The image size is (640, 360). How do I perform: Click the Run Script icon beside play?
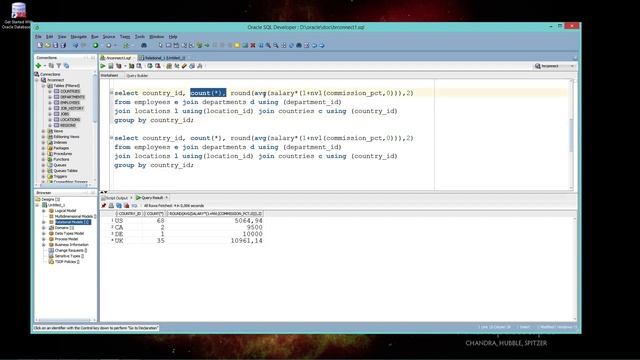click(111, 66)
